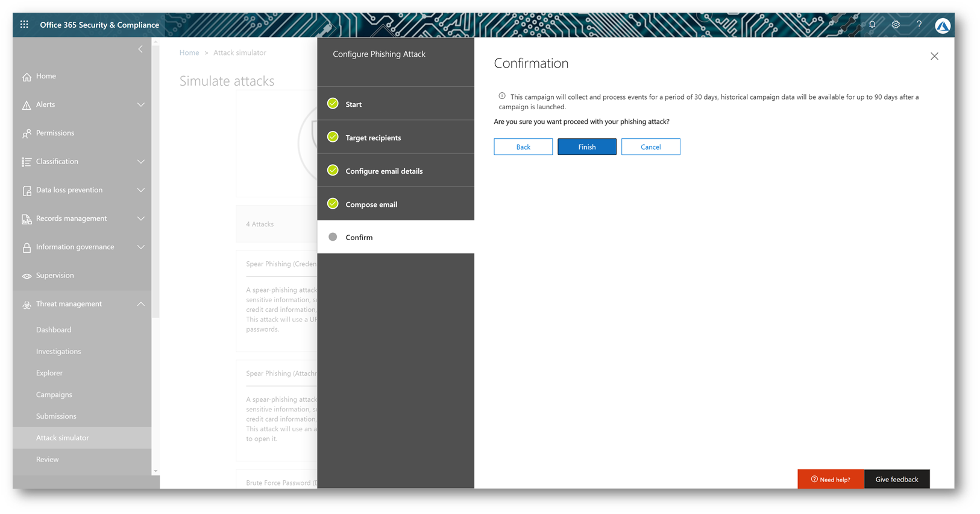Expand the Data loss prevention chevron
This screenshot has height=514, width=980.
point(141,190)
